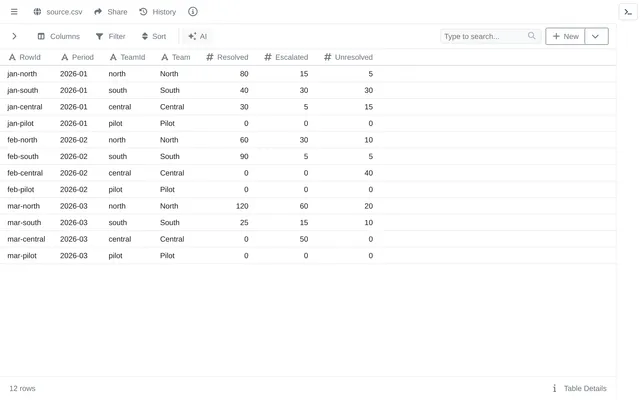Select the jan-central row id cell
The image size is (640, 400).
click(24, 107)
